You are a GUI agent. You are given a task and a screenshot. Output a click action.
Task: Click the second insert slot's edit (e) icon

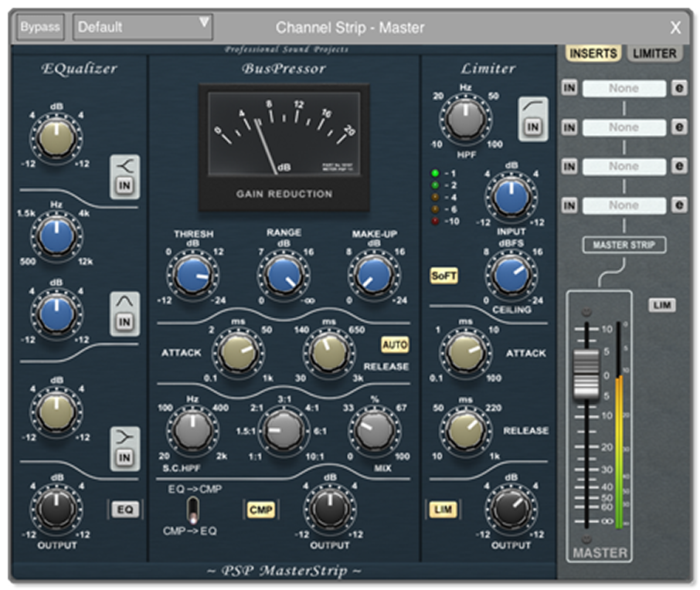pos(679,127)
